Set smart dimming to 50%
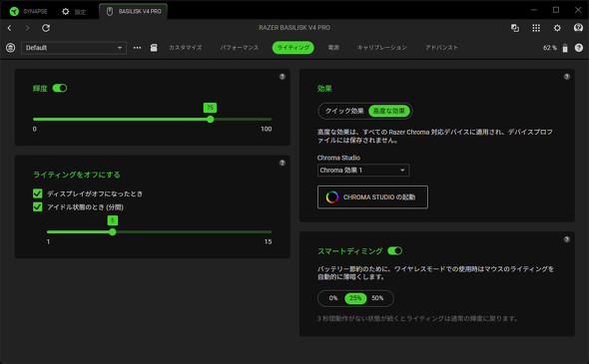 (377, 298)
